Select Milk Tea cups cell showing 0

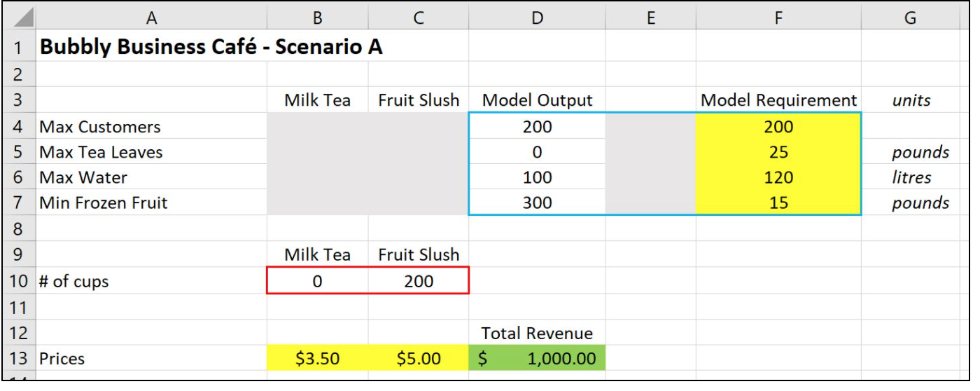click(317, 281)
